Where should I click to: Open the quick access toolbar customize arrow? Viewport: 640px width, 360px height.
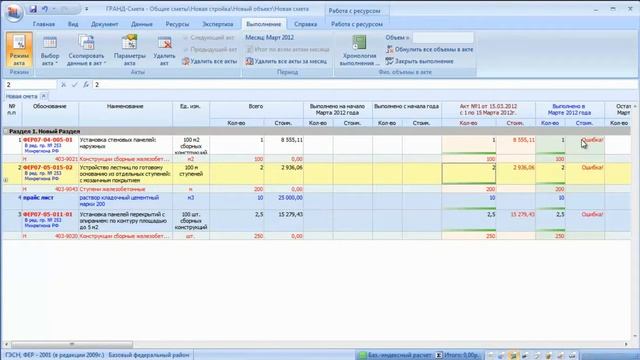87,9
